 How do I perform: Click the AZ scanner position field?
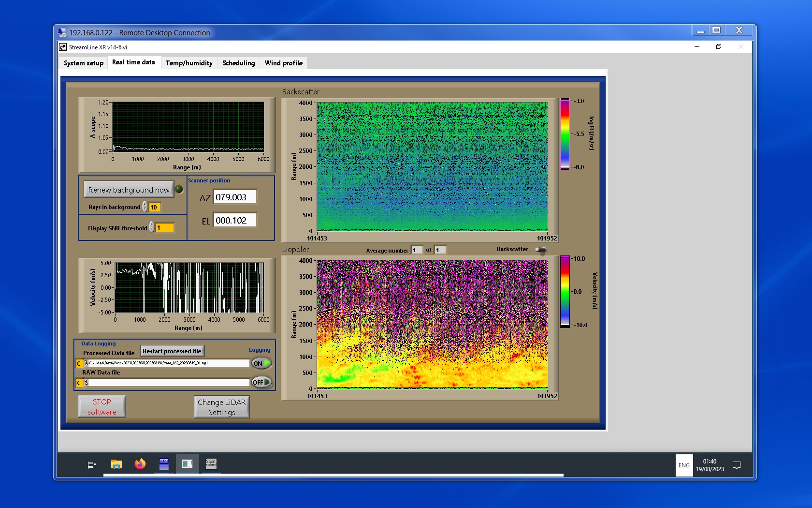click(235, 197)
